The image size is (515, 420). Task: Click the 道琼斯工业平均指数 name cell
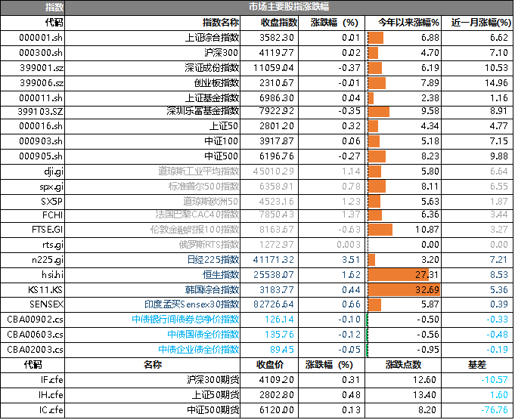(x=153, y=171)
